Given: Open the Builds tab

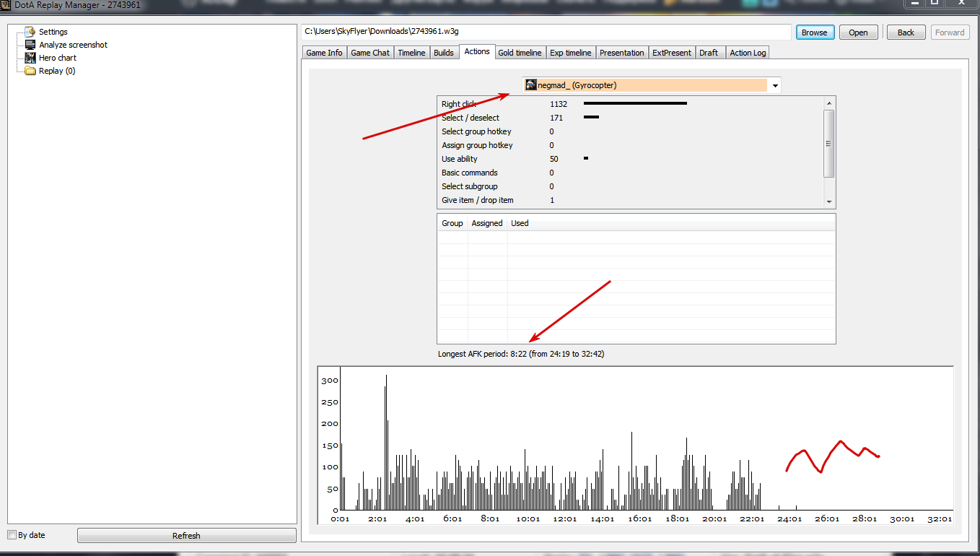Looking at the screenshot, I should [x=444, y=53].
